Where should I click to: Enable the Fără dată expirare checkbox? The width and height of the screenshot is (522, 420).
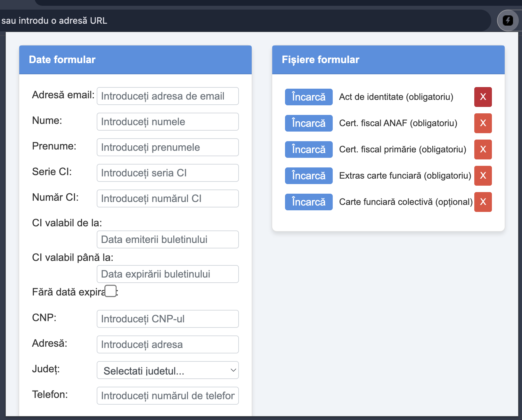click(111, 291)
